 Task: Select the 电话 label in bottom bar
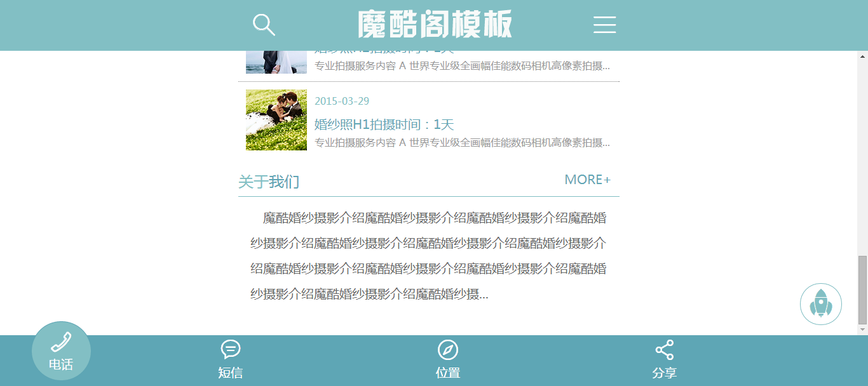(61, 364)
